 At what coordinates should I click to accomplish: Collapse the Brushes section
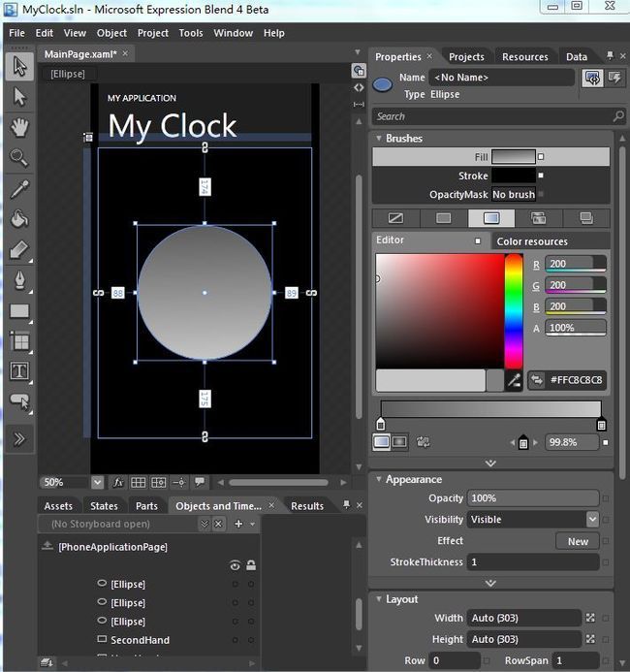coord(379,138)
